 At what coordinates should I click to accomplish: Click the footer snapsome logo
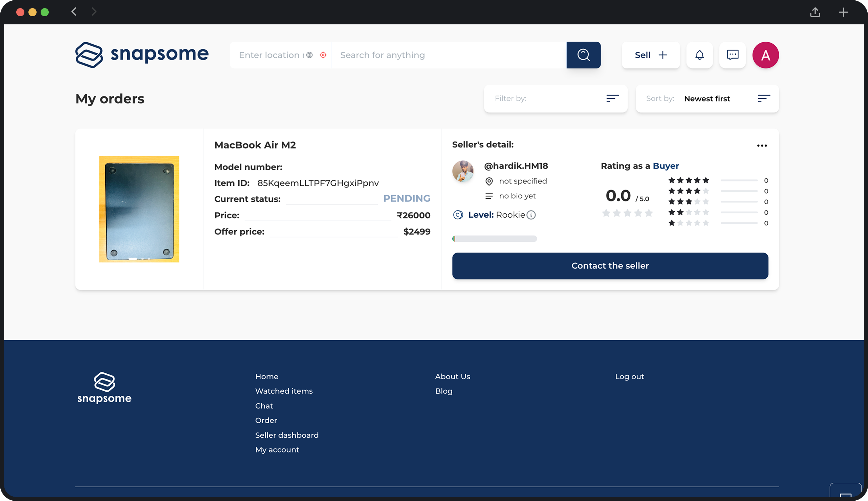point(104,388)
